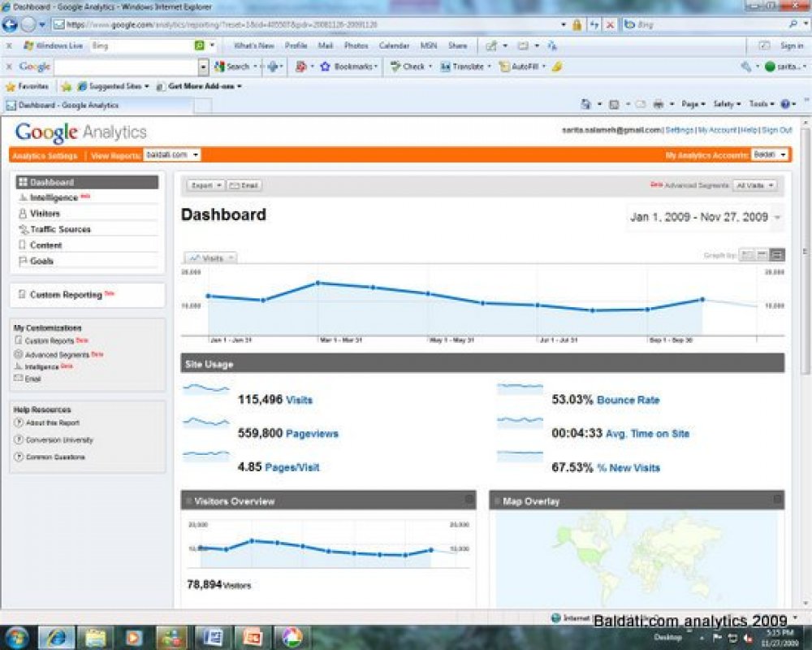
Task: Open the My Account link
Action: point(717,130)
